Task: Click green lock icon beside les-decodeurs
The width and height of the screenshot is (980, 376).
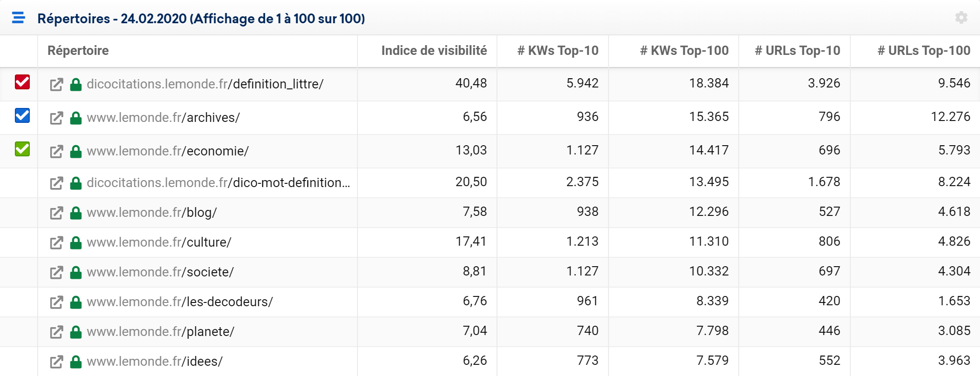Action: [76, 302]
